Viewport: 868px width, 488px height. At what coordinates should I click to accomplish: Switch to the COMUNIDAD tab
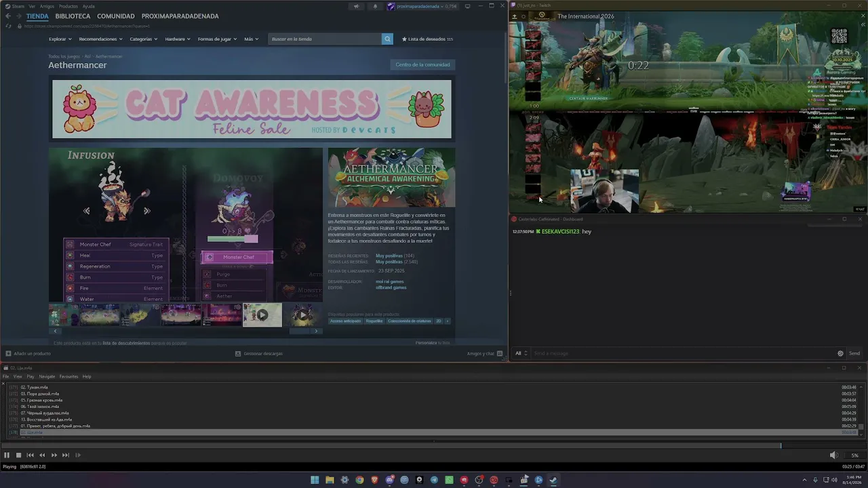(x=116, y=16)
